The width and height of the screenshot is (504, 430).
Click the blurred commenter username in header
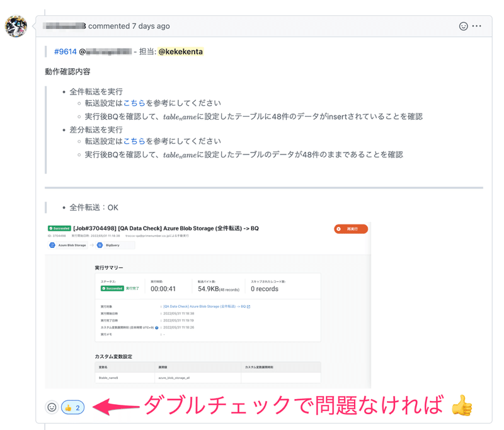tap(65, 26)
